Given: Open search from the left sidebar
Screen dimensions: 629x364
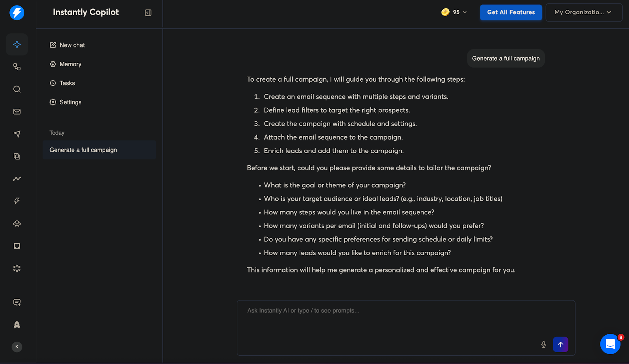Looking at the screenshot, I should point(17,89).
